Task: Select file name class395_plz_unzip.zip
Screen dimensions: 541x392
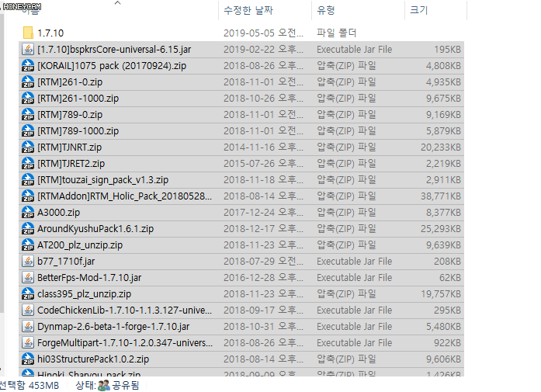Action: (x=84, y=294)
